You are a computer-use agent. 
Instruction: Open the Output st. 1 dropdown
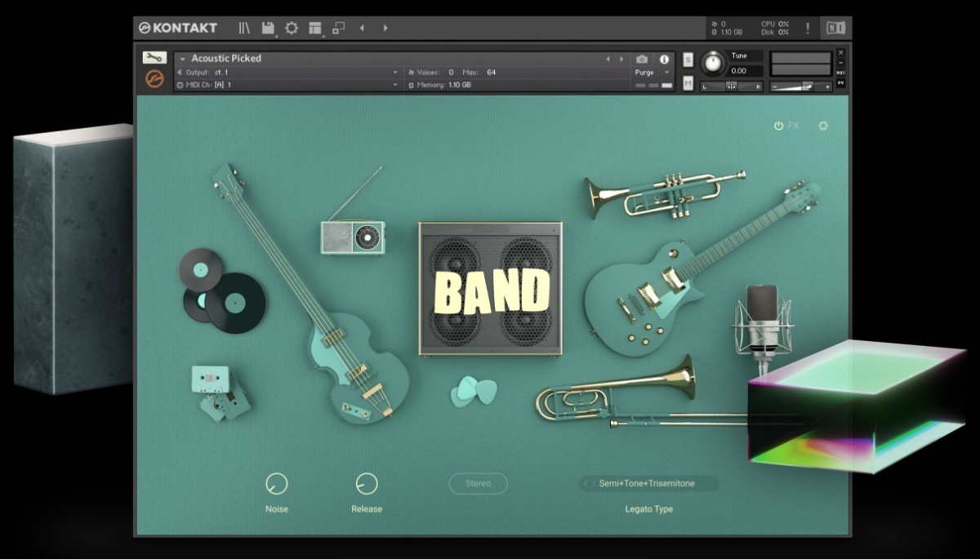pos(287,72)
